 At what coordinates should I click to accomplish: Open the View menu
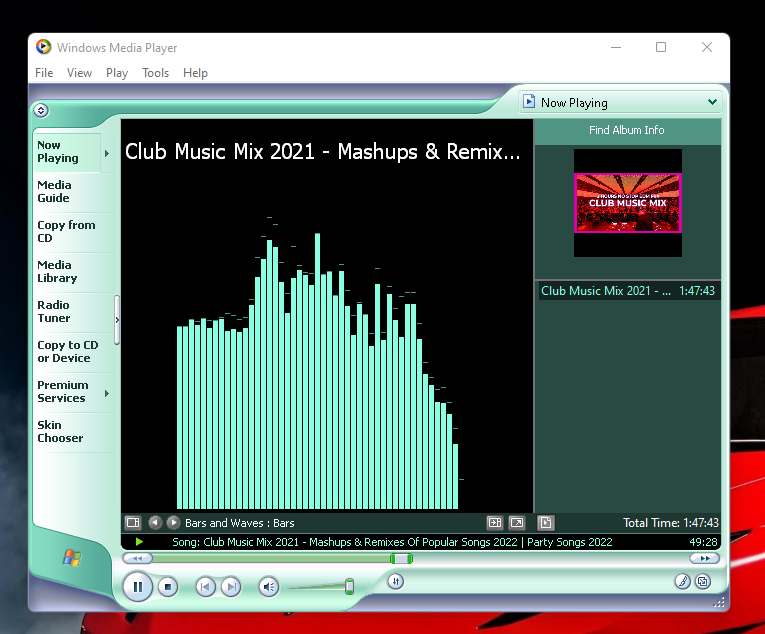(x=79, y=73)
